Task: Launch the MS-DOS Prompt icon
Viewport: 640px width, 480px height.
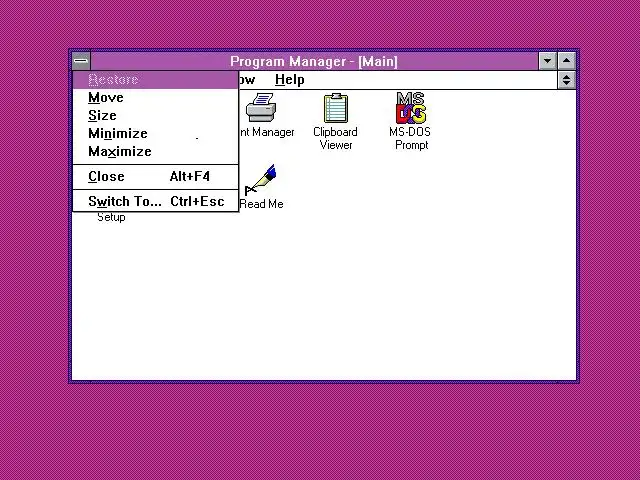Action: (411, 108)
